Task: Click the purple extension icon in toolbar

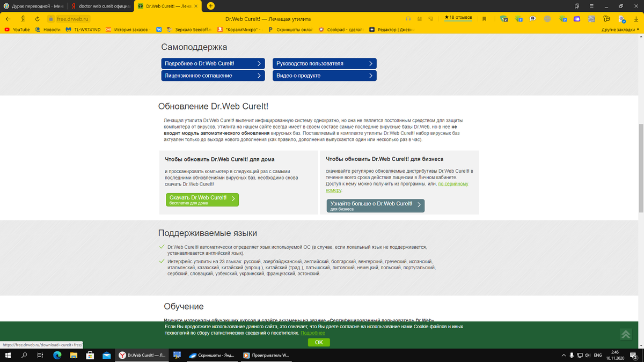Action: tap(576, 19)
